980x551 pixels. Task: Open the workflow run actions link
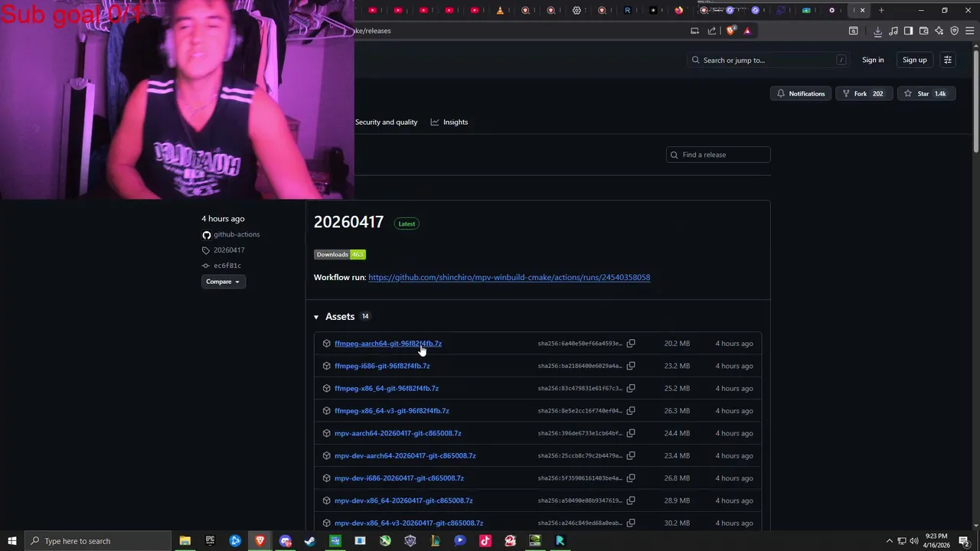509,277
